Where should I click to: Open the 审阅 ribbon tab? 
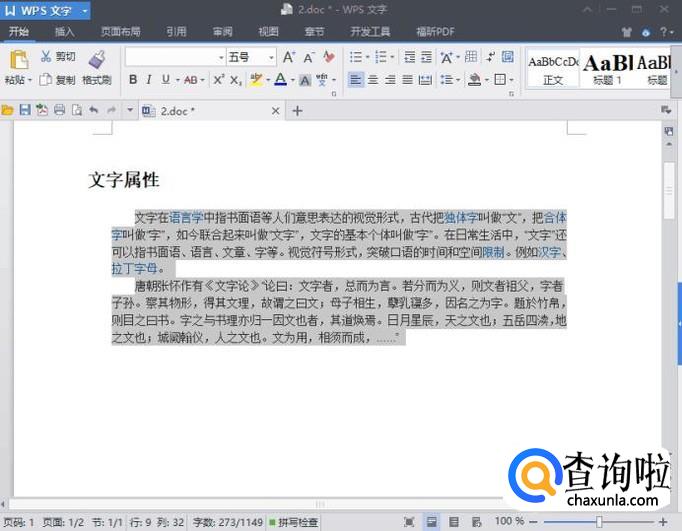click(222, 32)
